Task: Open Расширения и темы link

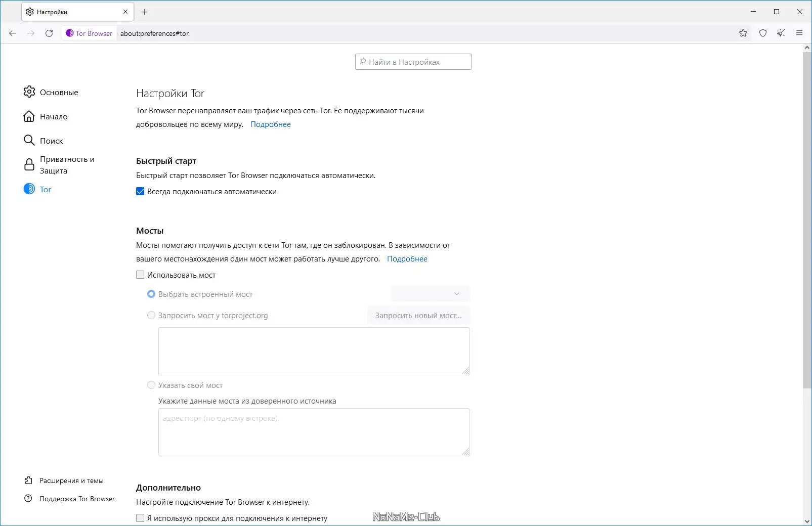Action: click(71, 481)
